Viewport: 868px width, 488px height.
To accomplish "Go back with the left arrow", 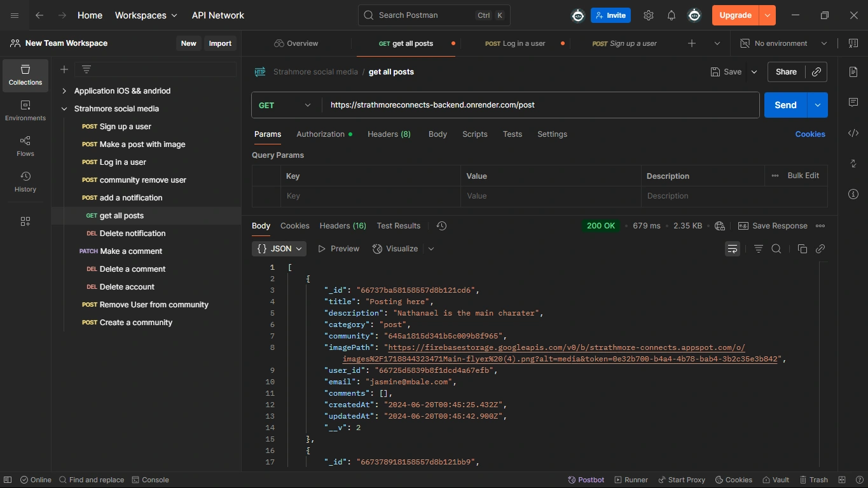I will coord(39,15).
